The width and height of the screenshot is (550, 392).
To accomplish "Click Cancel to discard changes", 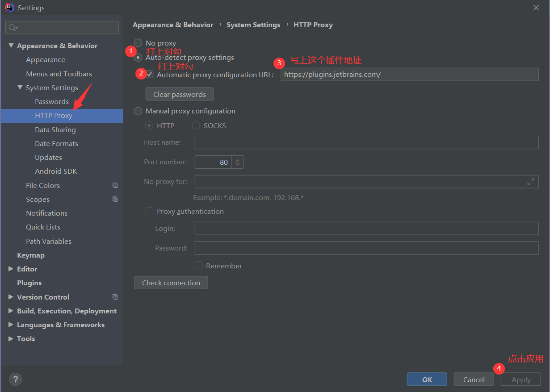I will pyautogui.click(x=474, y=379).
